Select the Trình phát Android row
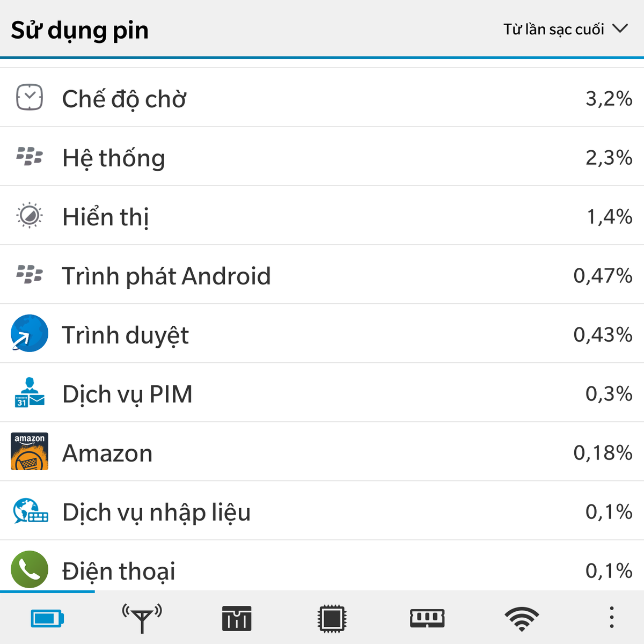The image size is (644, 644). (322, 275)
